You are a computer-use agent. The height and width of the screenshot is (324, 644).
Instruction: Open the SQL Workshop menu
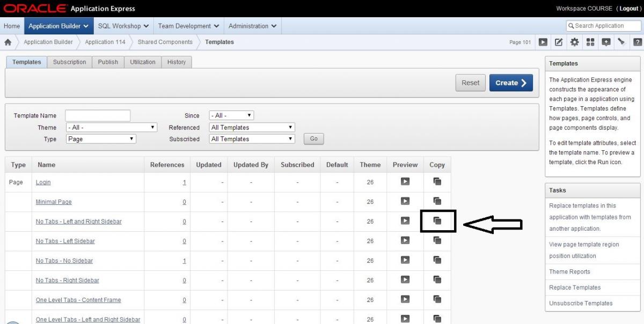123,26
